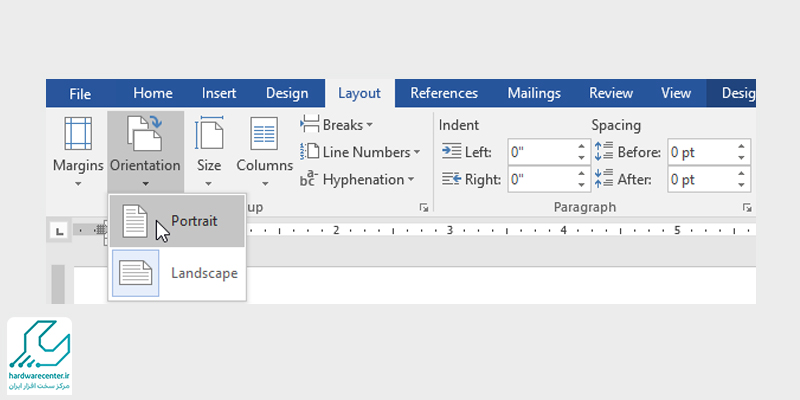Open the File menu
The image size is (800, 400).
click(80, 93)
